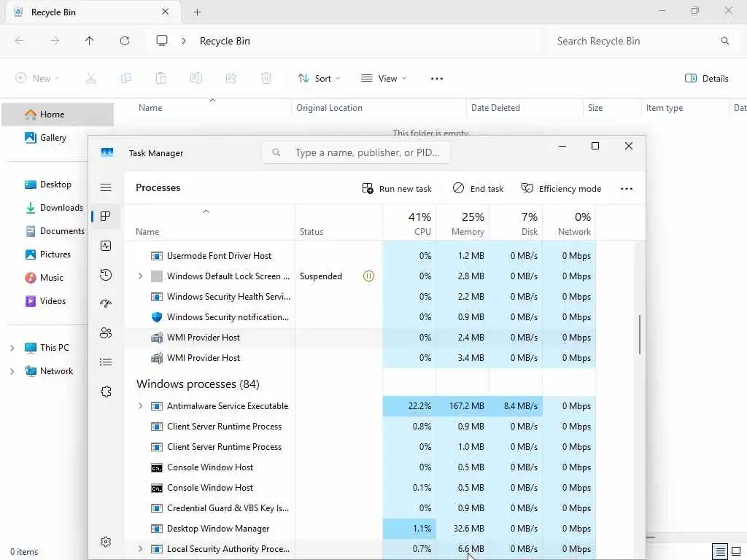Toggle Efficiency mode in Task Manager
Screen dimensions: 747x560
click(561, 189)
